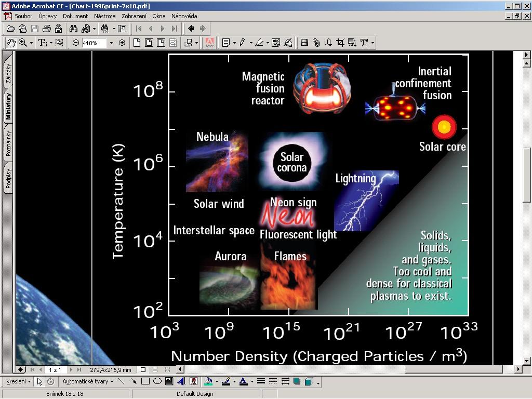The width and height of the screenshot is (532, 399).
Task: Click the Find binoculars icon
Action: tap(73, 29)
